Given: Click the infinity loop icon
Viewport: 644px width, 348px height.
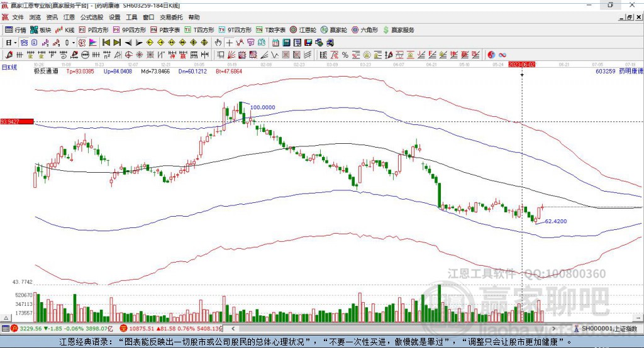Looking at the screenshot, I should point(502,55).
